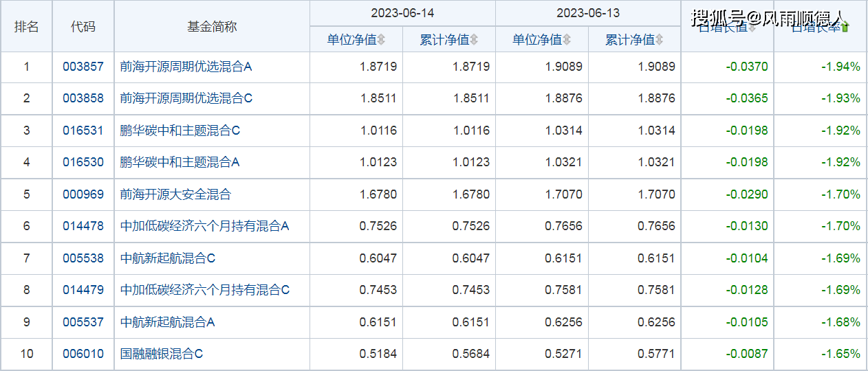Open 中加低碳经济六个月持有混合C fund page
The height and width of the screenshot is (371, 868).
[x=205, y=290]
